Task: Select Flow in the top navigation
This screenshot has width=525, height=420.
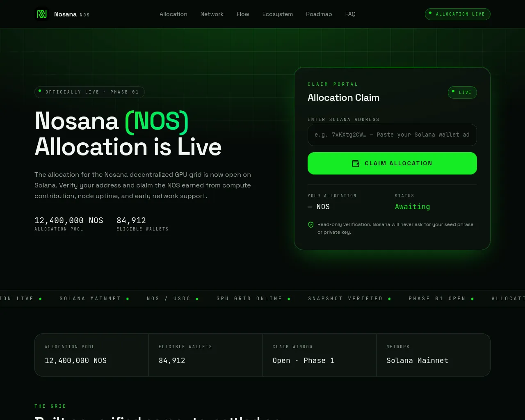Action: pos(243,14)
